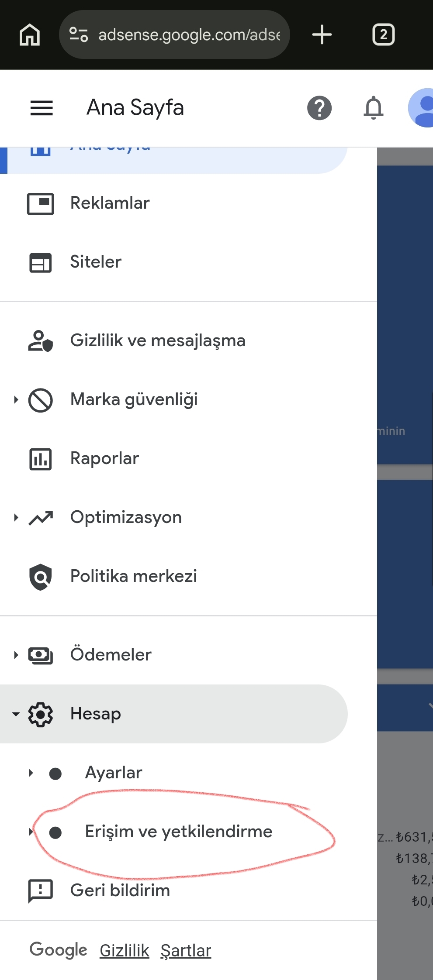Screen dimensions: 433x980
Task: Open Reklamlar in the sidebar
Action: 188,203
